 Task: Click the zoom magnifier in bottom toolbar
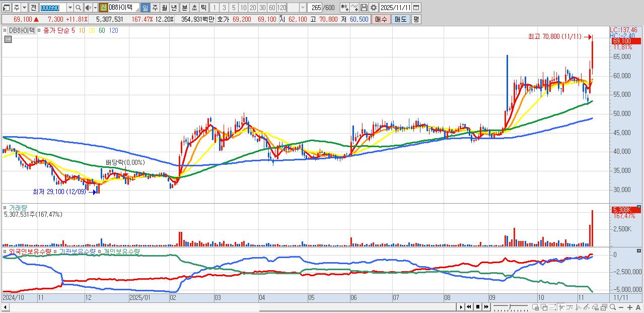tap(613, 307)
